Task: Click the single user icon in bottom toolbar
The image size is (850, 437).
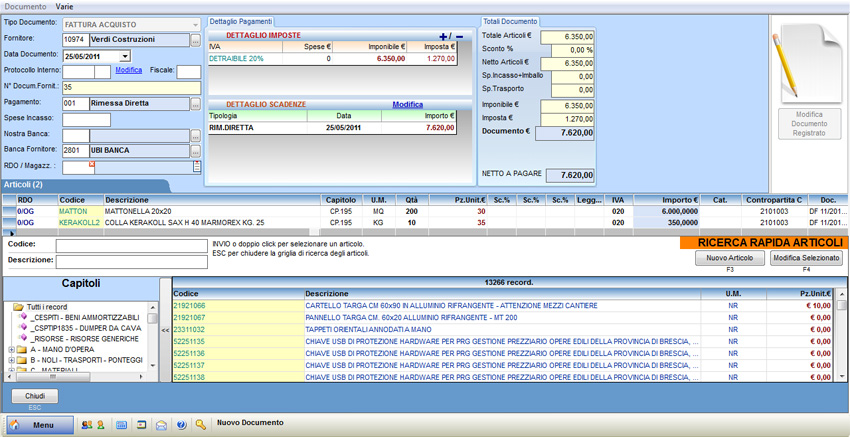Action: pyautogui.click(x=100, y=425)
